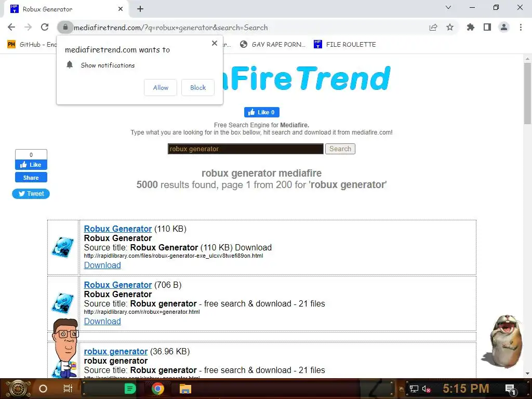Click the padlock site info icon
This screenshot has height=399, width=532.
65,27
